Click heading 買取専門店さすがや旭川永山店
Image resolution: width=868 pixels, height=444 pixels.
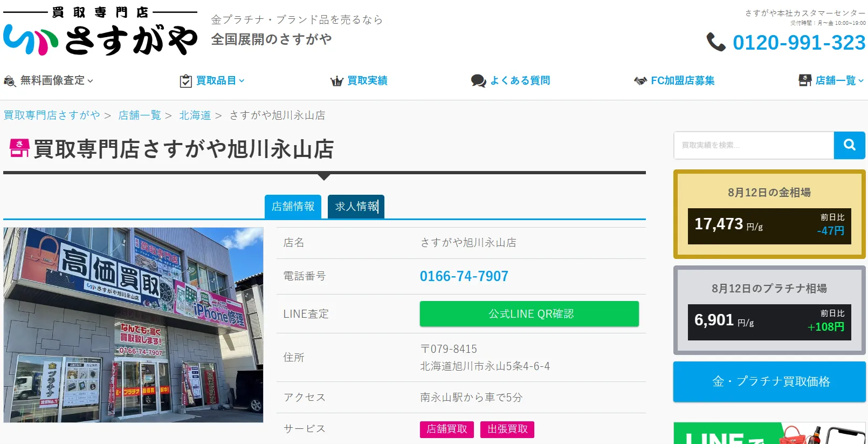183,149
